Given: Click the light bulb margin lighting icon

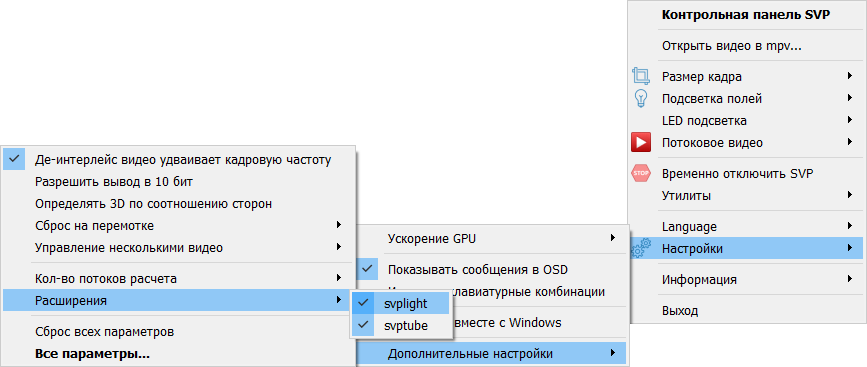Looking at the screenshot, I should click(x=641, y=98).
